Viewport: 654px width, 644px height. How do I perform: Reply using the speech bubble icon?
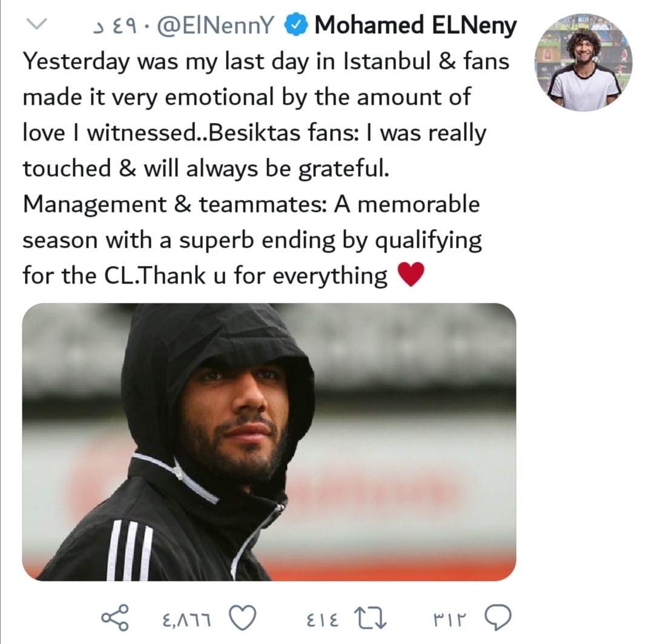[x=498, y=618]
